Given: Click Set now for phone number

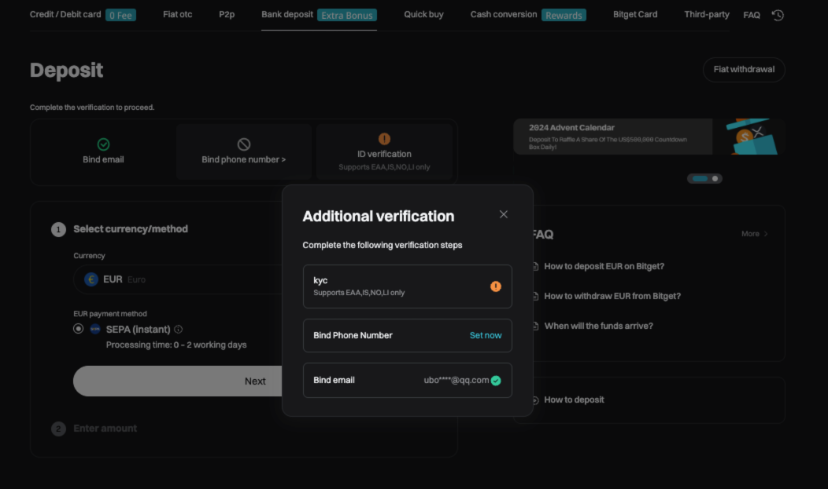Looking at the screenshot, I should click(x=485, y=335).
